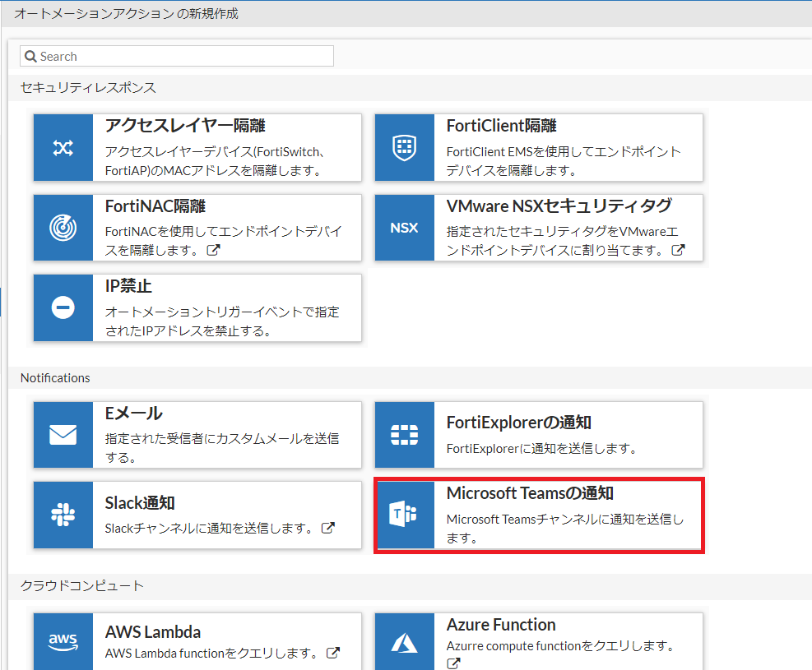Click the クラウドコンピュート section header

(x=81, y=585)
